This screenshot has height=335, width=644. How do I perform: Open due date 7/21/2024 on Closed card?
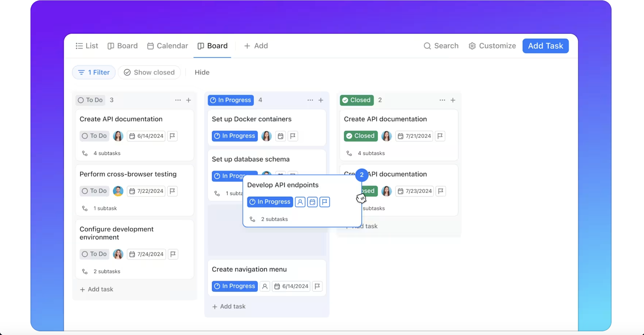pos(414,136)
